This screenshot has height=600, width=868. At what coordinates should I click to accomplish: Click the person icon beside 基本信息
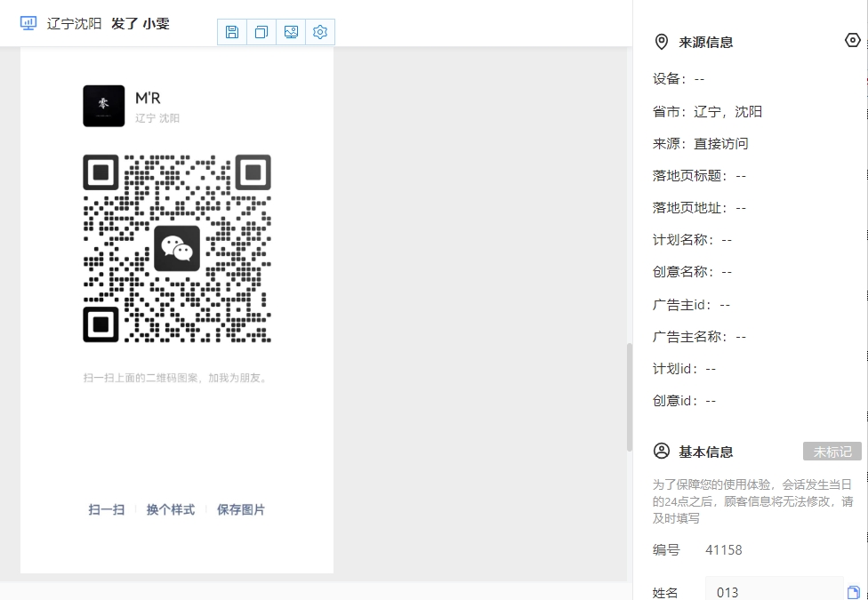(x=661, y=451)
